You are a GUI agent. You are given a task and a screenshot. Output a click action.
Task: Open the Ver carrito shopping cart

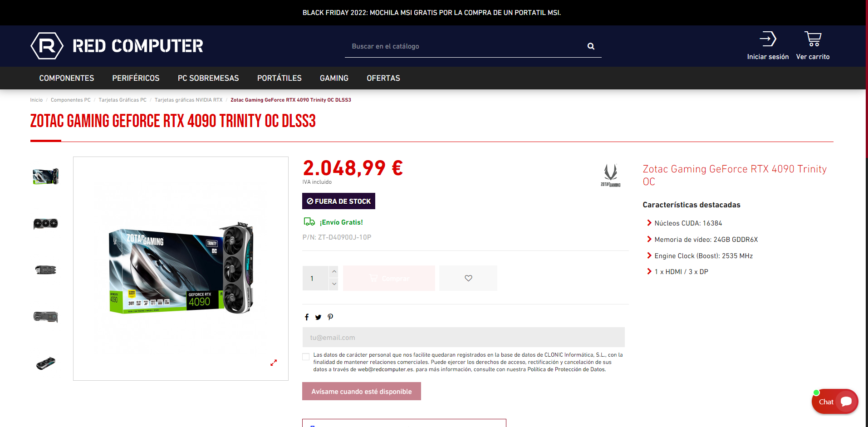point(813,39)
